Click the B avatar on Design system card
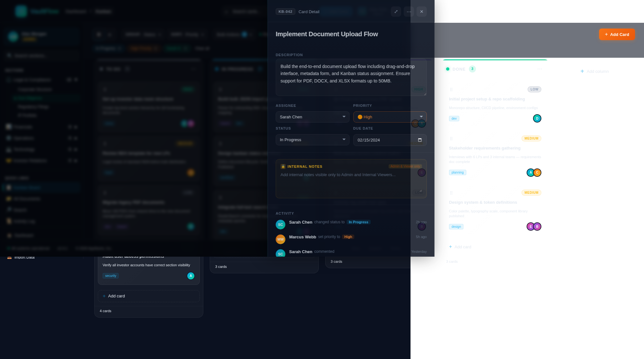 (x=537, y=227)
